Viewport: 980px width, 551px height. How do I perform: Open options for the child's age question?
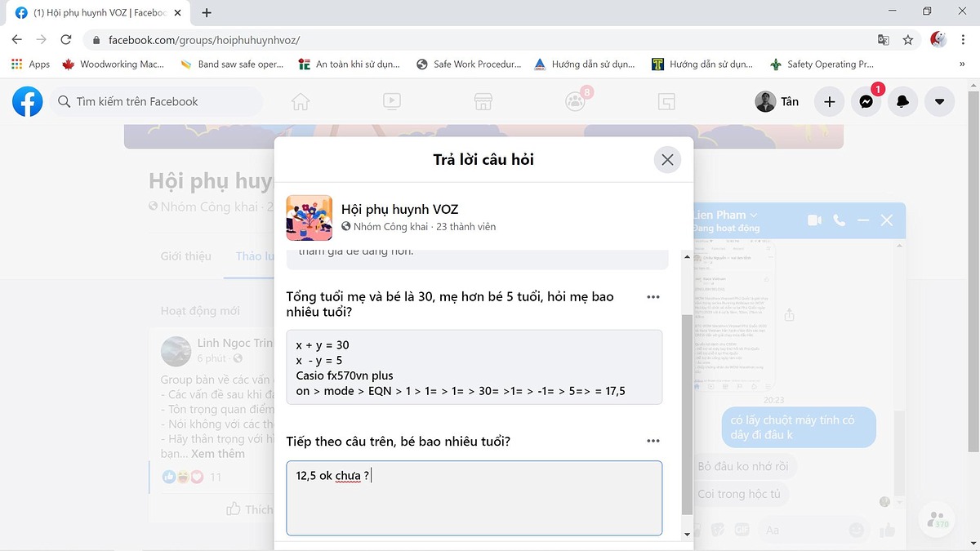point(653,441)
